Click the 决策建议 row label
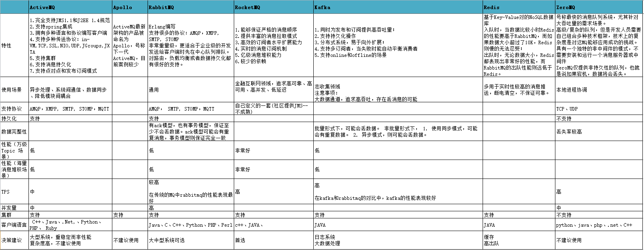The image size is (644, 250). coord(15,240)
